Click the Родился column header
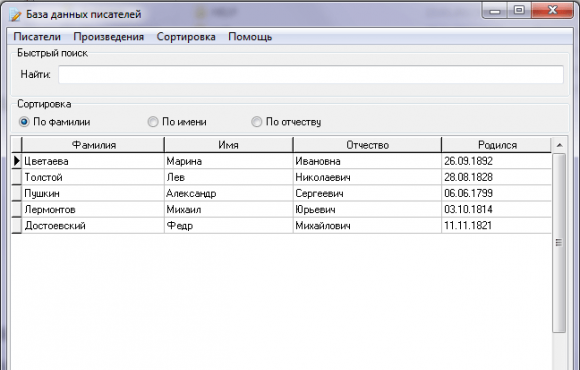Screen dimensions: 580x370 [x=496, y=145]
